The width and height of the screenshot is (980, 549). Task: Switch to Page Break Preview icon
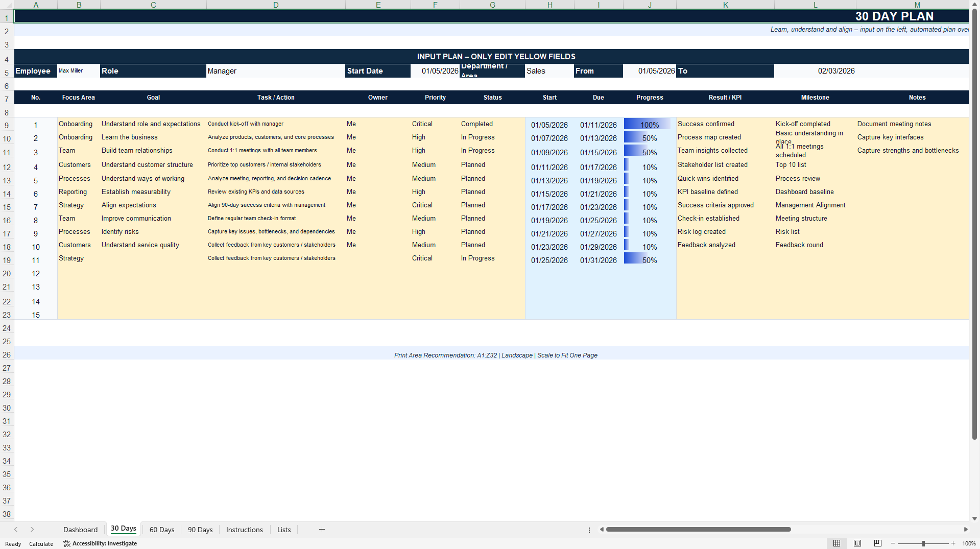click(x=878, y=543)
